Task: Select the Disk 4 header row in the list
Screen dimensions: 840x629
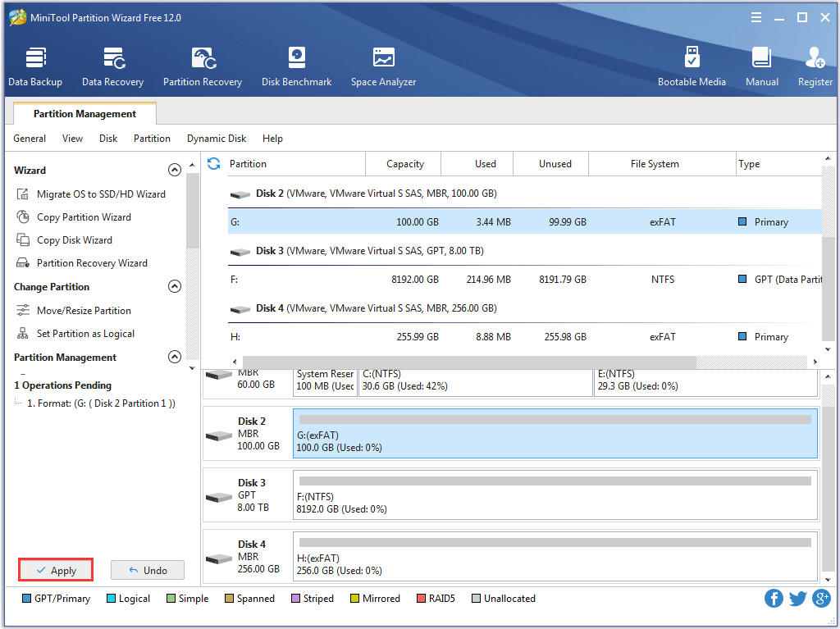Action: point(524,308)
